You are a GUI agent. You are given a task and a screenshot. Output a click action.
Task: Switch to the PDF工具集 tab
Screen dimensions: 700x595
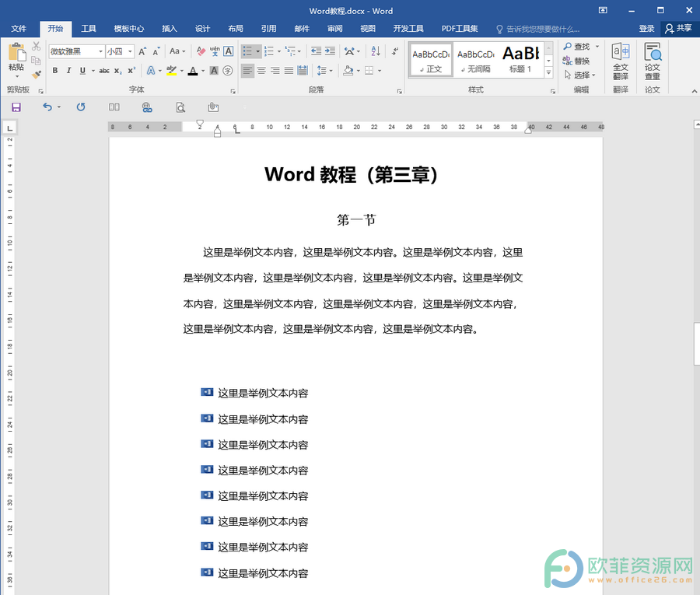(460, 29)
